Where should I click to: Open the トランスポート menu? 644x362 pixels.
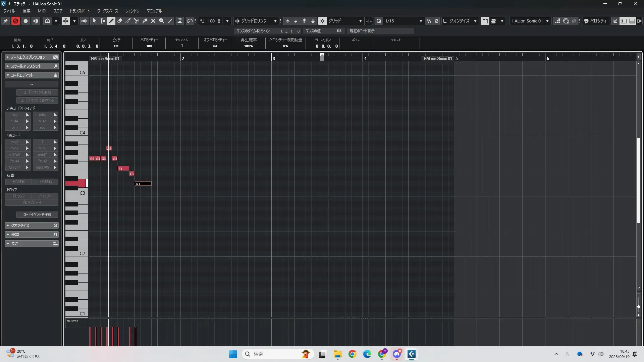pyautogui.click(x=80, y=11)
